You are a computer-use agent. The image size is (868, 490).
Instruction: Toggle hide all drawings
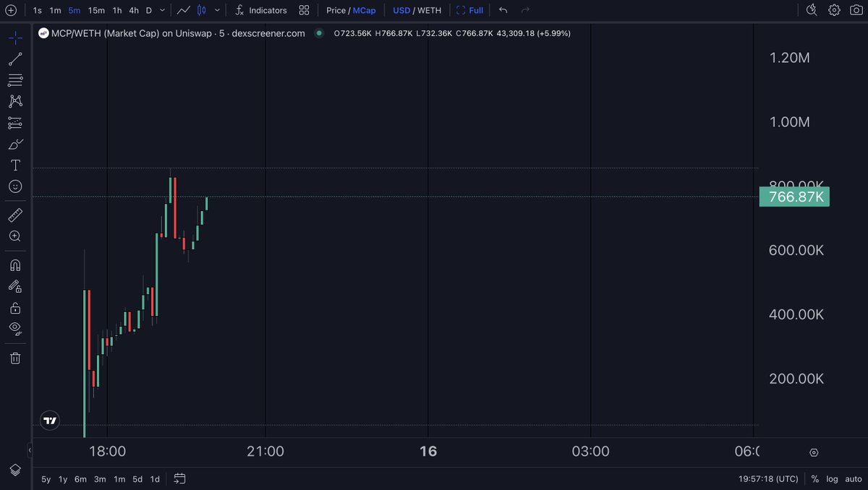tap(15, 328)
